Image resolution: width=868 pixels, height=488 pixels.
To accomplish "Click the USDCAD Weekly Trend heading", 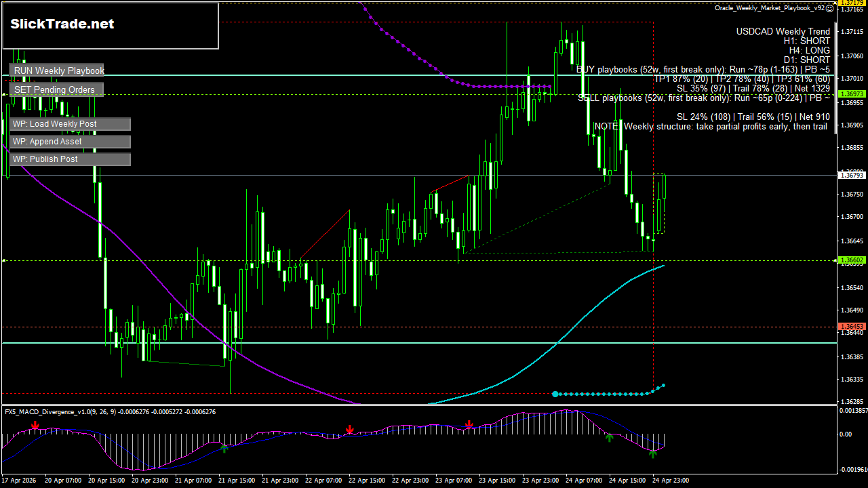I will pos(783,32).
